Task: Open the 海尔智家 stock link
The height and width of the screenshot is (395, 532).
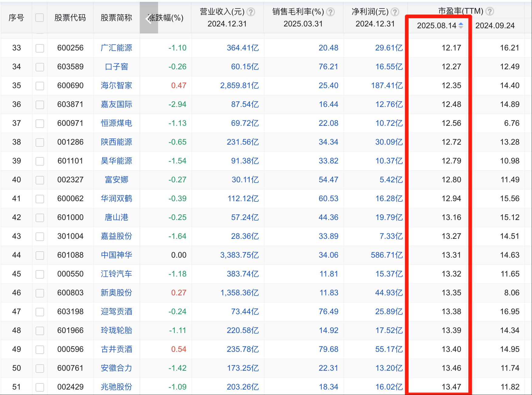Action: coord(116,85)
